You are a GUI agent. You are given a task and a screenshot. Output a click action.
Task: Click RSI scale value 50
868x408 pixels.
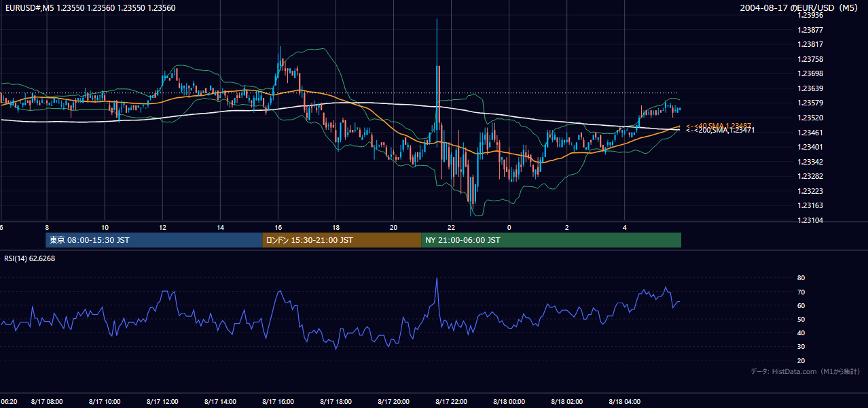point(801,319)
